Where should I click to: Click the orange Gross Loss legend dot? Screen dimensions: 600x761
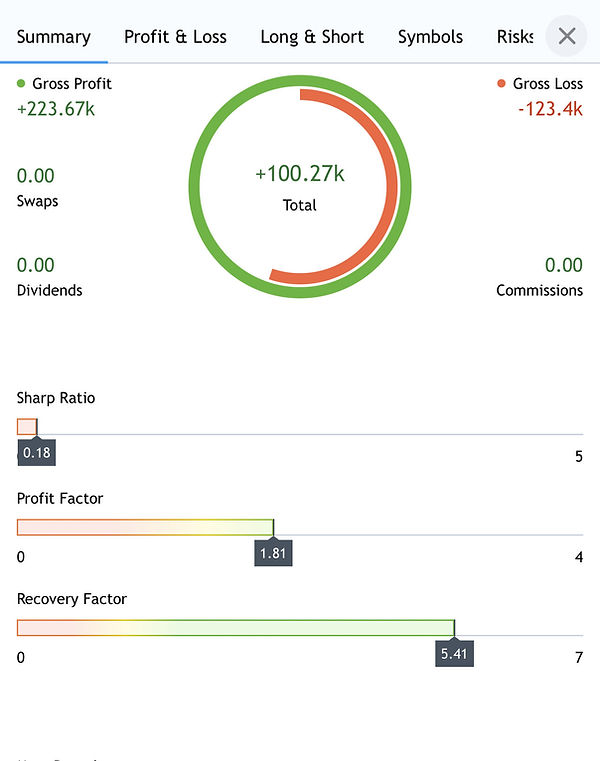point(501,84)
